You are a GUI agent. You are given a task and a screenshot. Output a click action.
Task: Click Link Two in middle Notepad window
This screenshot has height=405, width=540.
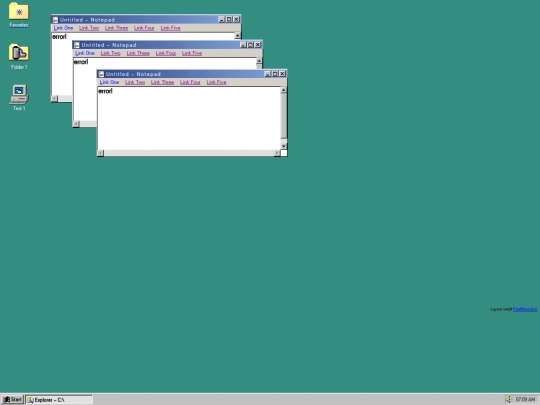[x=110, y=53]
